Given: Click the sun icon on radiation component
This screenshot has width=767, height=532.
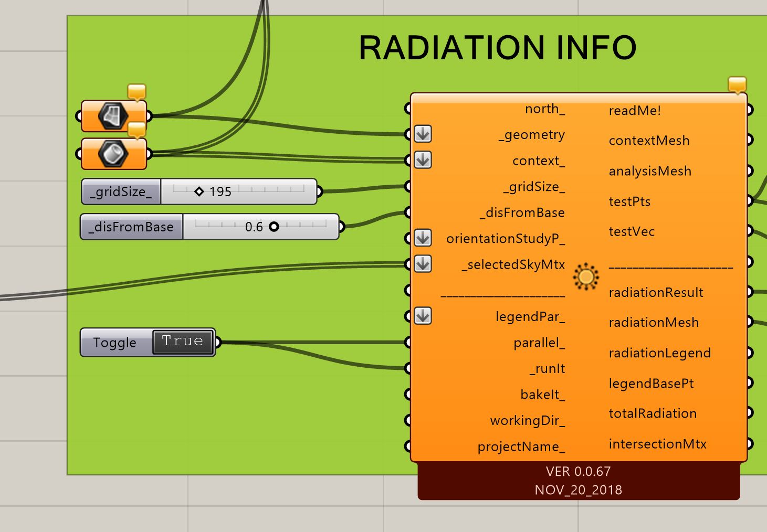Looking at the screenshot, I should pos(586,276).
